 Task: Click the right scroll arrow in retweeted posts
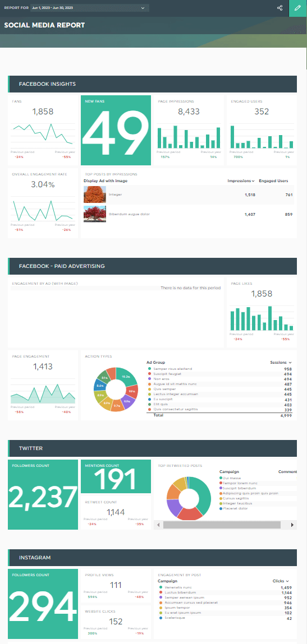[x=292, y=525]
